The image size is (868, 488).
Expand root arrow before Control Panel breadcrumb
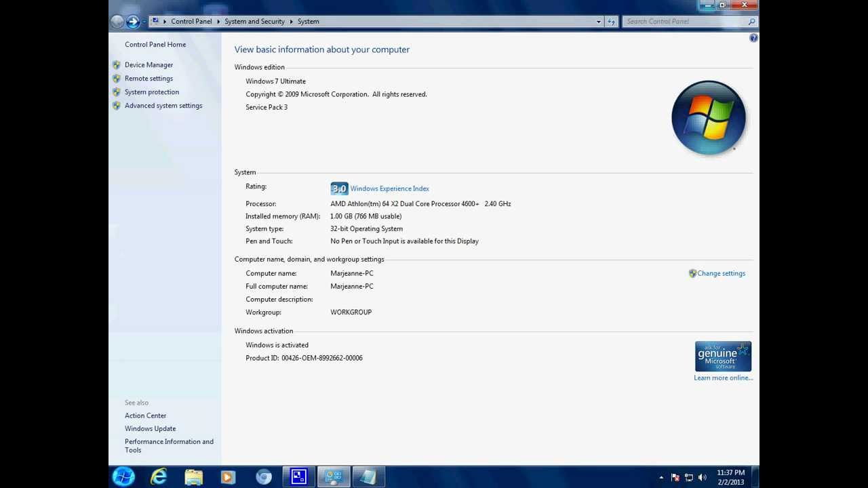coord(165,22)
